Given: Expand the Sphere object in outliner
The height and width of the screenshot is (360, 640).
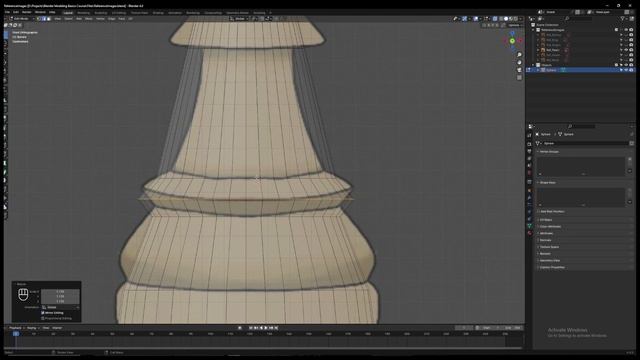Looking at the screenshot, I should coord(538,70).
